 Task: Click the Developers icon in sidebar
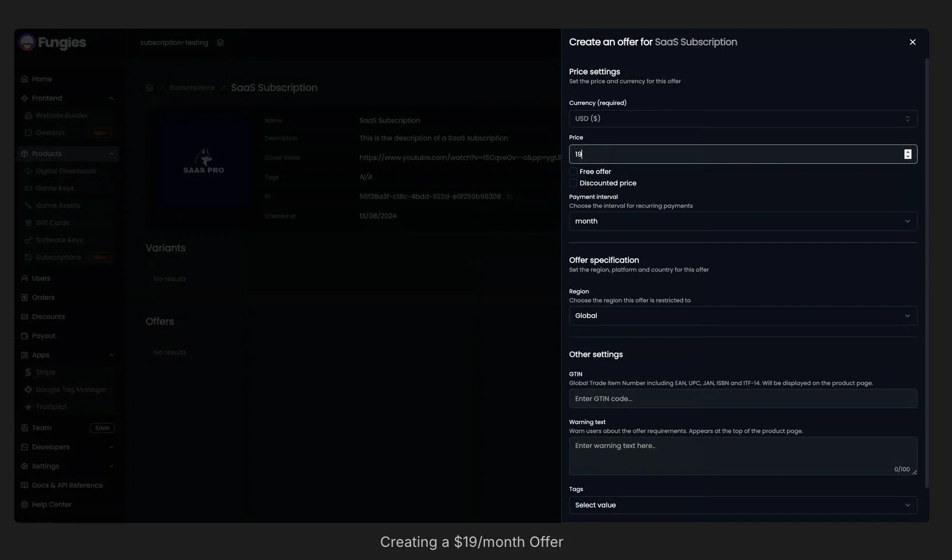tap(24, 447)
